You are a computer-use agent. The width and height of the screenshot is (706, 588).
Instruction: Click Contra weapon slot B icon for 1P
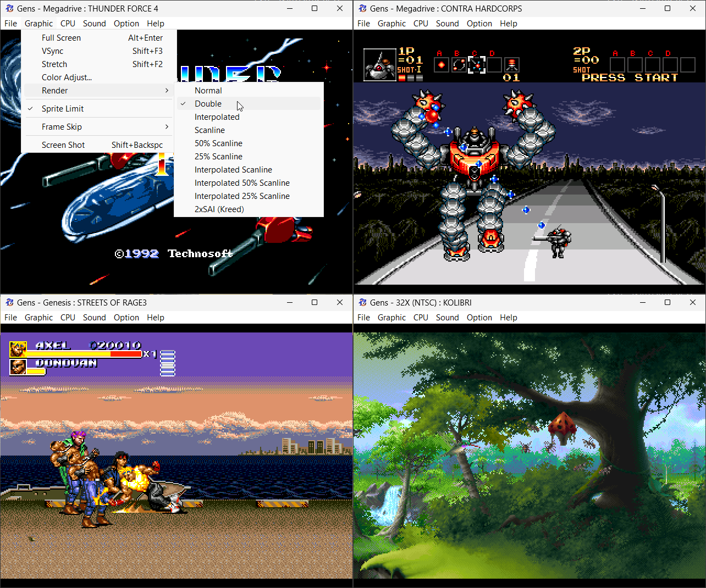click(459, 65)
